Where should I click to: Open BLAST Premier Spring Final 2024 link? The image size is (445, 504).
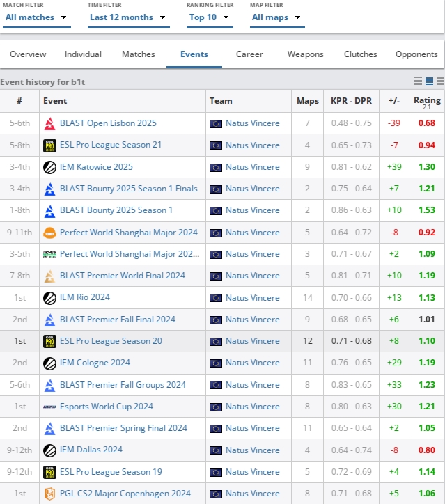click(123, 428)
